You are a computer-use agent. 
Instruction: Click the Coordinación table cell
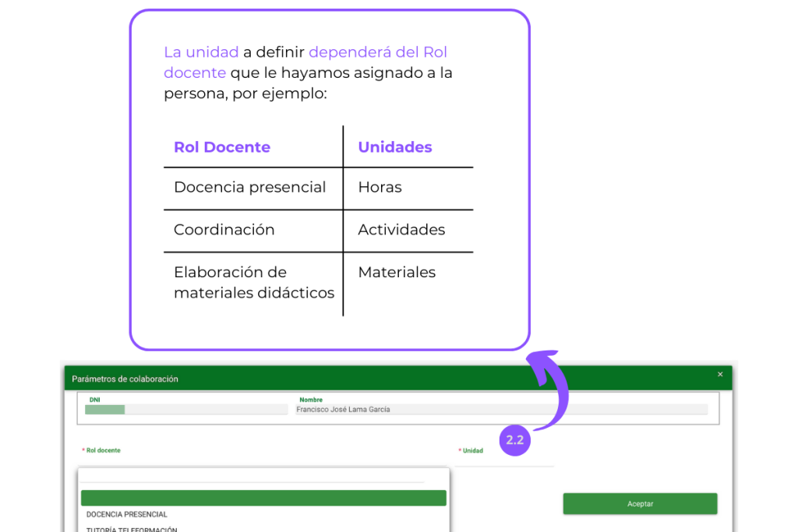(x=224, y=230)
